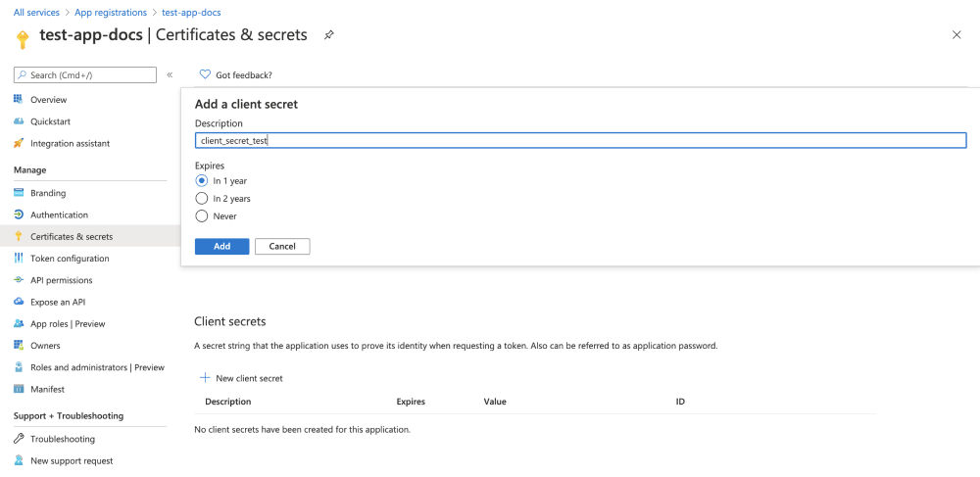Viewport: 980px width, 477px height.
Task: Click into the Description text field
Action: click(x=580, y=141)
